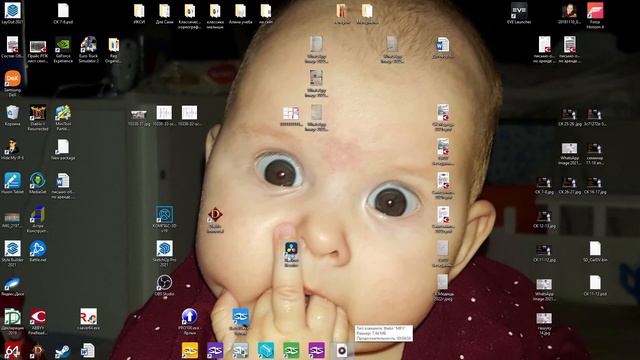The image size is (640, 360).
Task: Select the классика мальчик folder
Action: (x=215, y=11)
